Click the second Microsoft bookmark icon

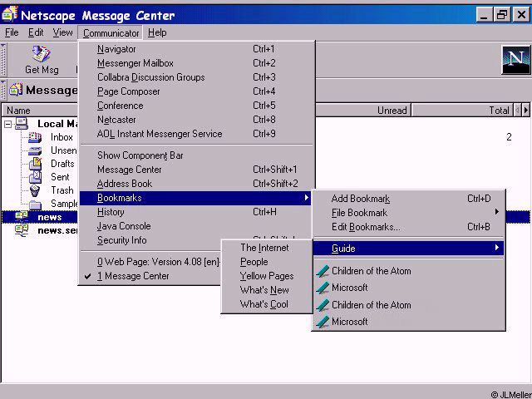point(323,322)
